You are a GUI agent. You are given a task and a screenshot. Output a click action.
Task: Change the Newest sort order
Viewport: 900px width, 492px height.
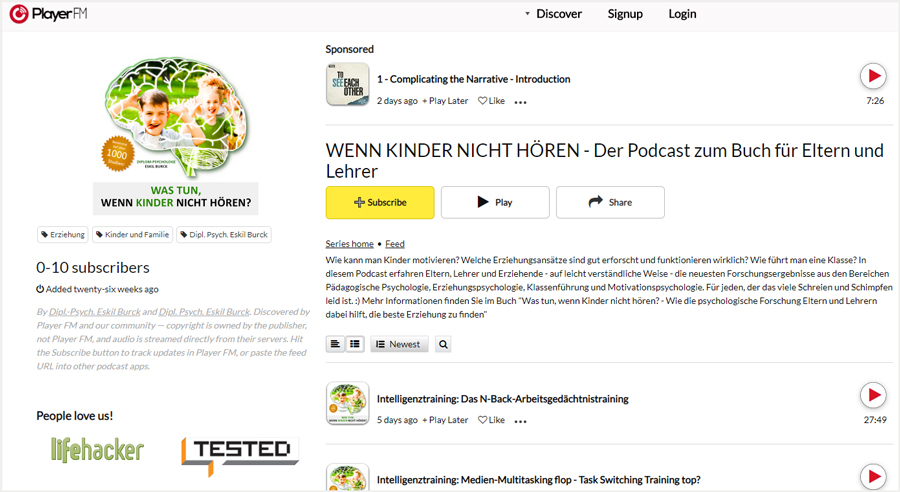[x=399, y=344]
